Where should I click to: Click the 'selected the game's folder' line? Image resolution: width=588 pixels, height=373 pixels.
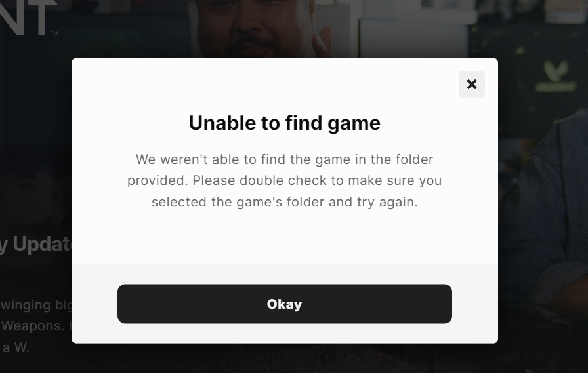coord(285,202)
